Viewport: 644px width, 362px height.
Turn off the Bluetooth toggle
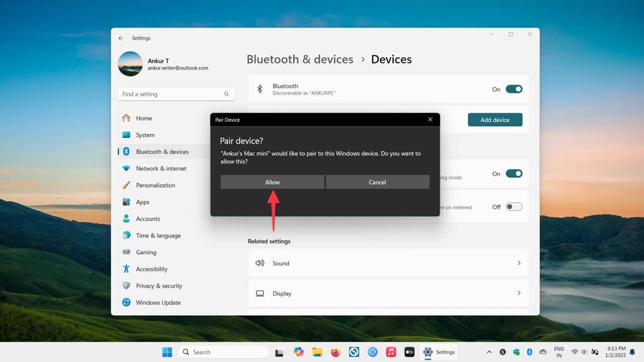tap(514, 90)
